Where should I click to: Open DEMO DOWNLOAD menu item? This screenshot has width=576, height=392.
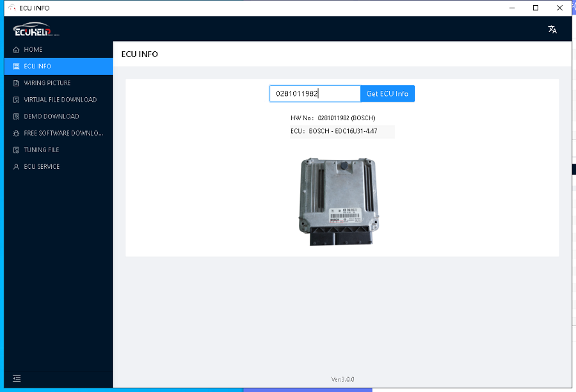coord(58,116)
